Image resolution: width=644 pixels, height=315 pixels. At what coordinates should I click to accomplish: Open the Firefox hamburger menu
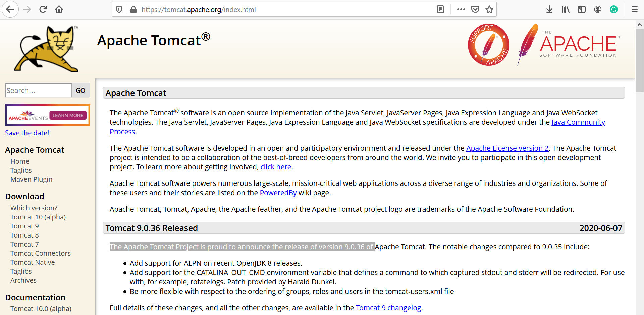pyautogui.click(x=635, y=9)
